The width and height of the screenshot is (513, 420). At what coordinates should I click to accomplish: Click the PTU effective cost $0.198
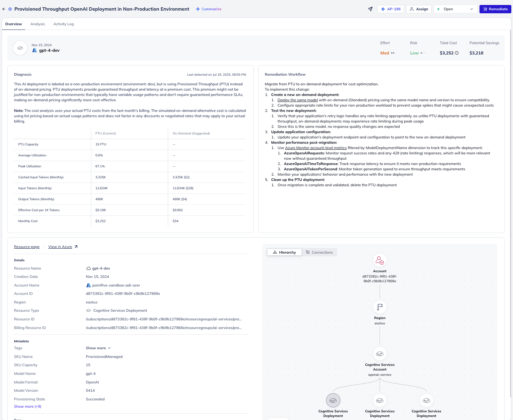(x=101, y=210)
